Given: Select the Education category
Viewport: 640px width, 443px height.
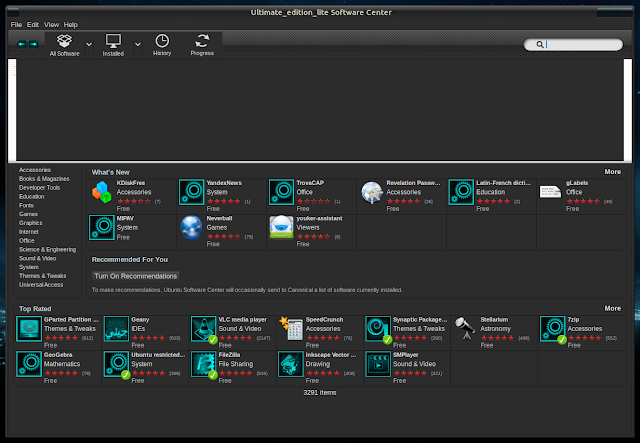Looking at the screenshot, I should tap(31, 196).
